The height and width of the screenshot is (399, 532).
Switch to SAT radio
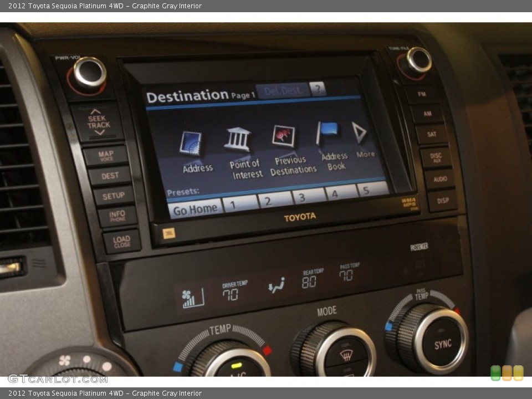432,134
